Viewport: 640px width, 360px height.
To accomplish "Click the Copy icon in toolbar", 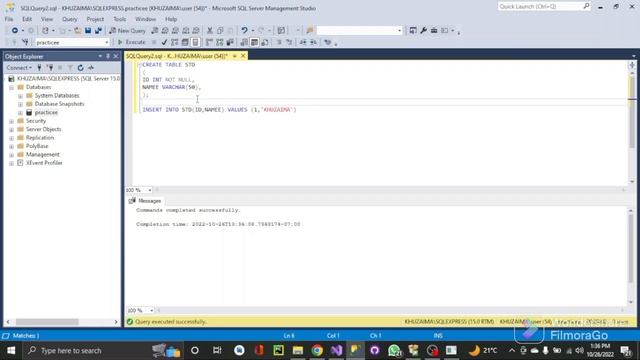I will [x=220, y=31].
